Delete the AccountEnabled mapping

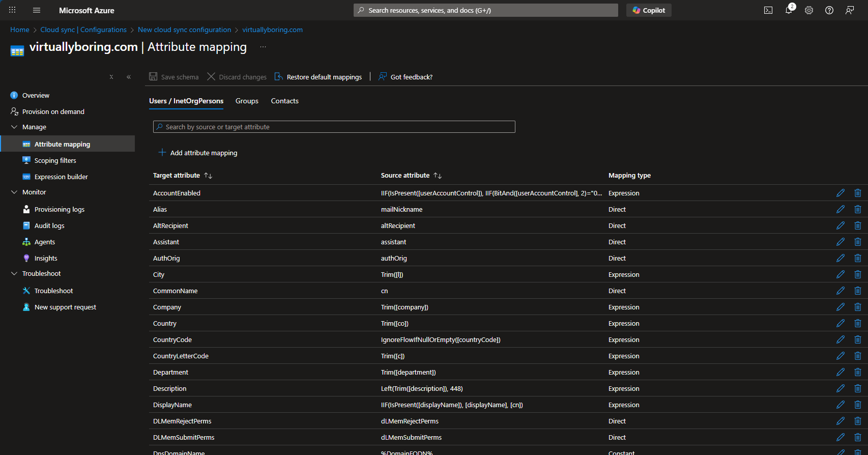coord(858,193)
